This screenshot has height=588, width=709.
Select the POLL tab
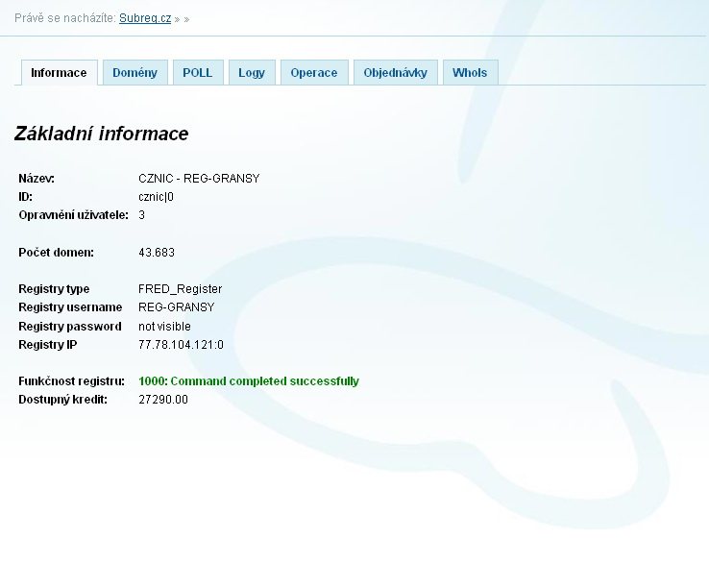[197, 73]
